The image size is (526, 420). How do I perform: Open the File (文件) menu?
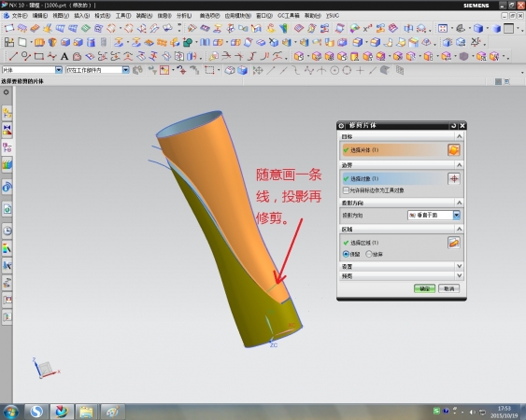pos(20,16)
